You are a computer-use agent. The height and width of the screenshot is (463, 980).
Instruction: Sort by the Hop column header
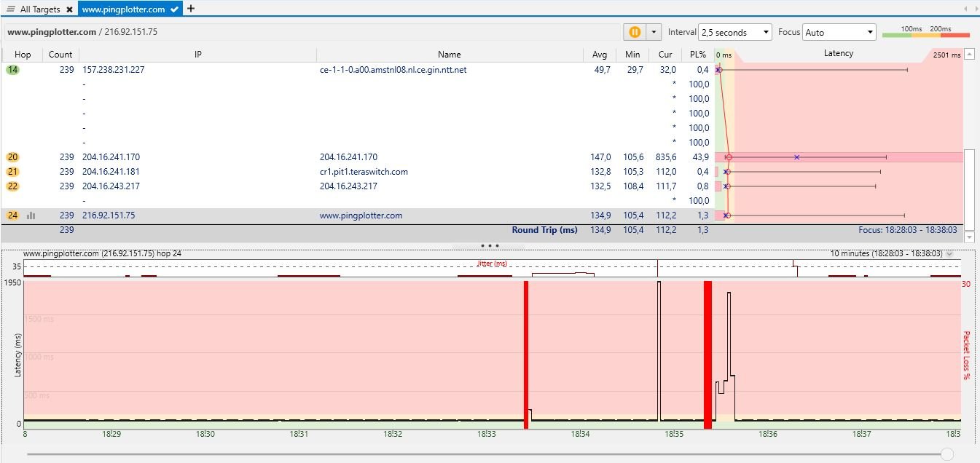click(x=23, y=55)
